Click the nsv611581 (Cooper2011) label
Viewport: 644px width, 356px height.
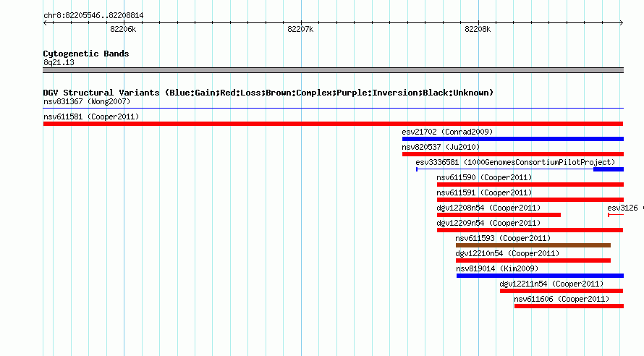click(x=91, y=116)
